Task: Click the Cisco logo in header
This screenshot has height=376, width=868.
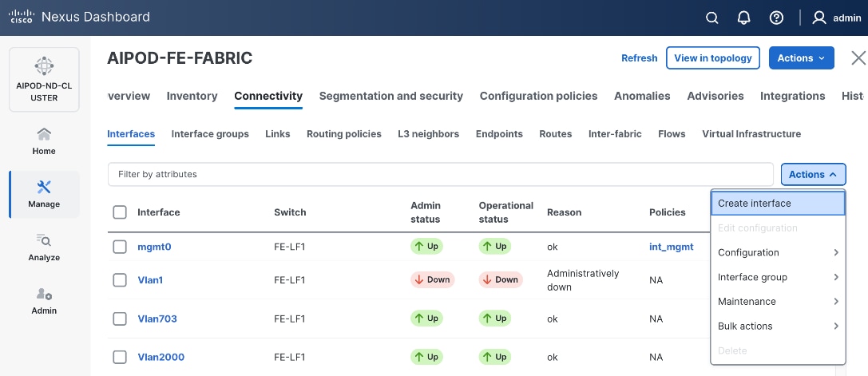Action: 22,17
